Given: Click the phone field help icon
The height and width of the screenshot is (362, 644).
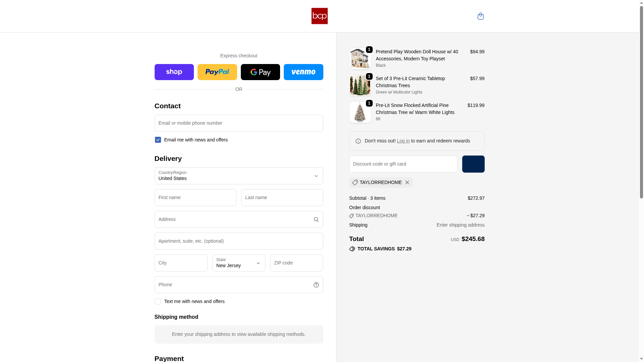Looking at the screenshot, I should click(316, 285).
